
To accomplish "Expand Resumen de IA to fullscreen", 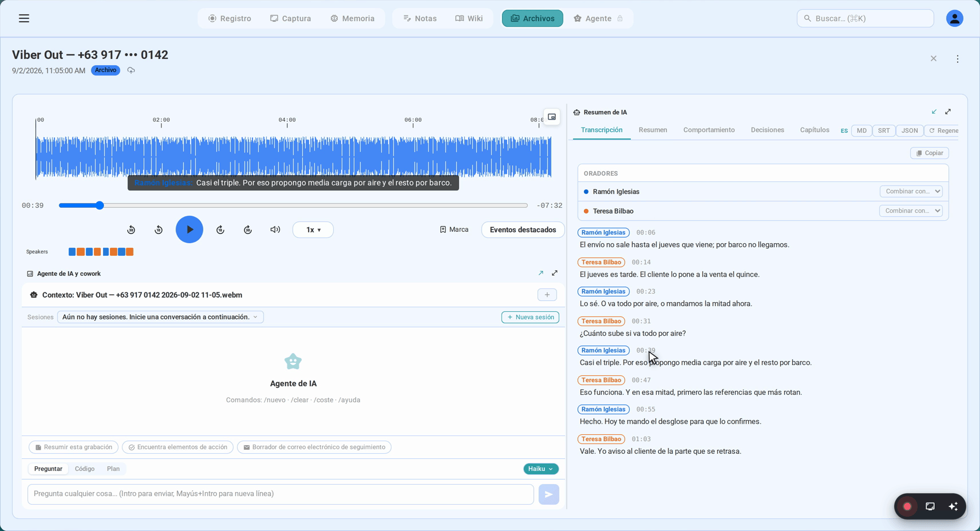I will 948,112.
